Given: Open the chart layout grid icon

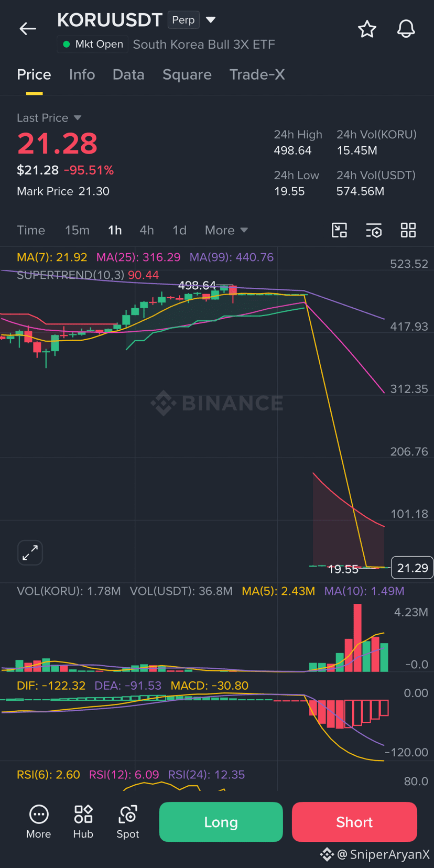Looking at the screenshot, I should coord(408,230).
